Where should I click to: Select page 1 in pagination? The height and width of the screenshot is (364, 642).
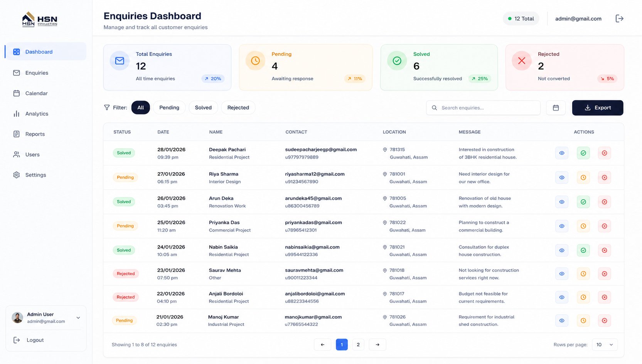pos(342,345)
